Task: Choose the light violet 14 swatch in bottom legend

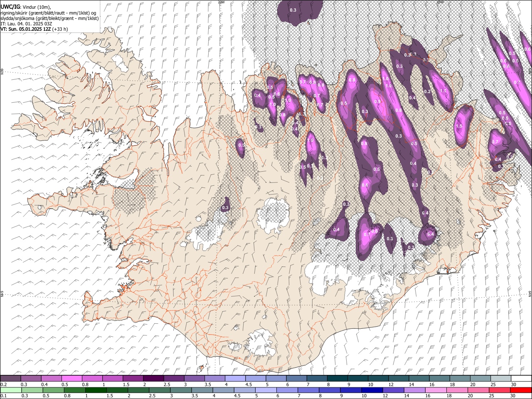Action: 414,390
